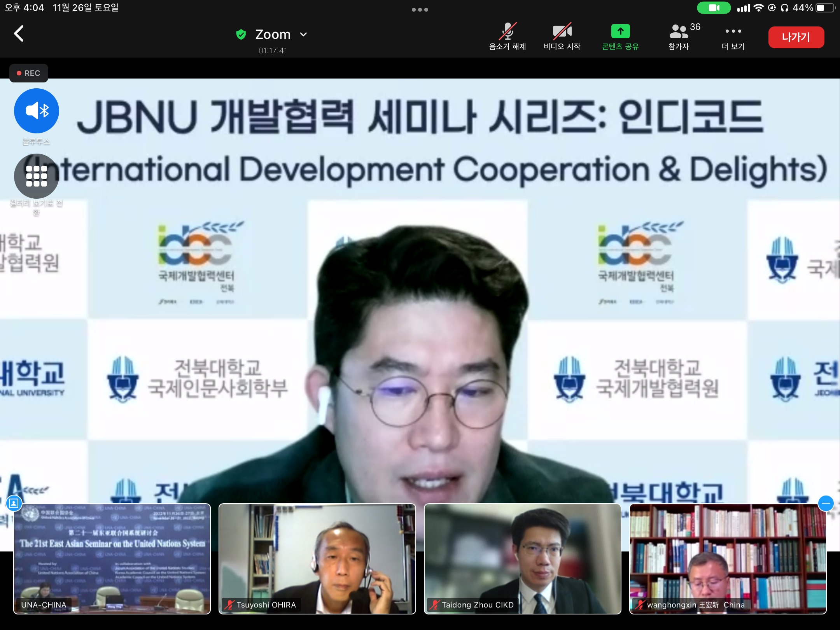Collapse thumbnail strip with blue minus button

point(826,503)
